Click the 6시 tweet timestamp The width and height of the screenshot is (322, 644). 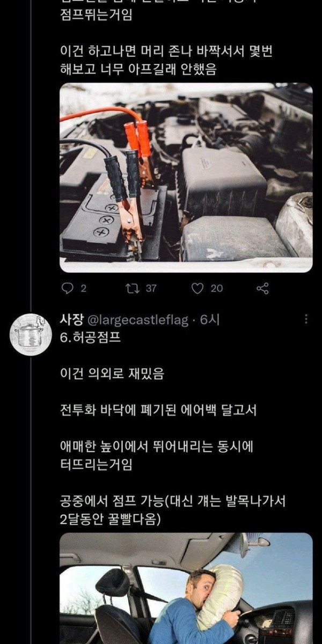[210, 320]
